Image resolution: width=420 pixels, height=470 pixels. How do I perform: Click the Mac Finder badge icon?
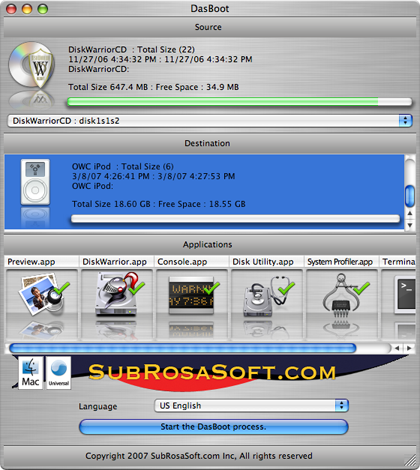pos(31,373)
